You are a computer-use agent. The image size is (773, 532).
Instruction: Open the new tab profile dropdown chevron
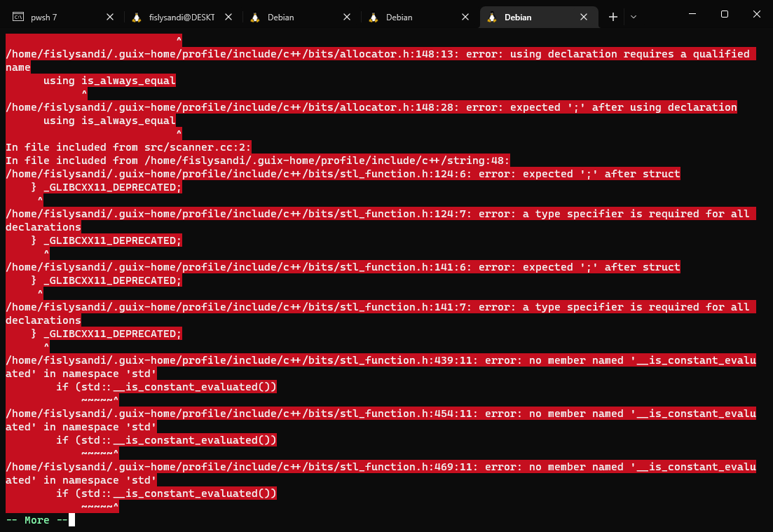634,16
